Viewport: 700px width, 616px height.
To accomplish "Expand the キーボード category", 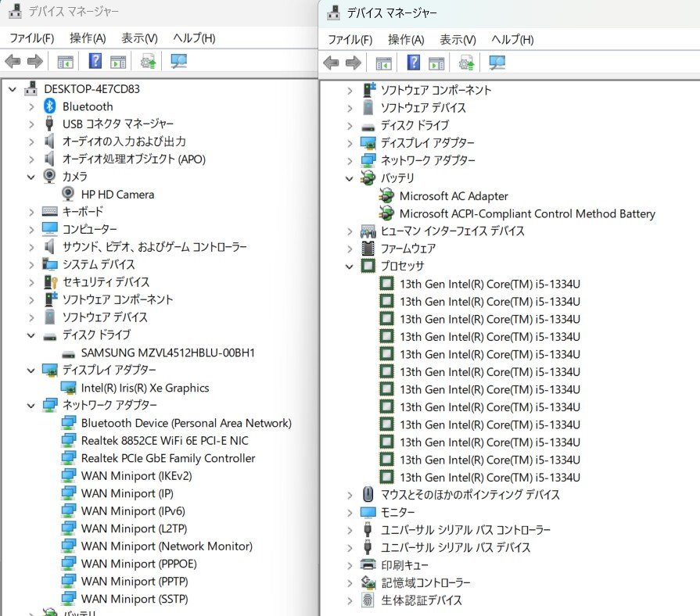I will click(31, 213).
